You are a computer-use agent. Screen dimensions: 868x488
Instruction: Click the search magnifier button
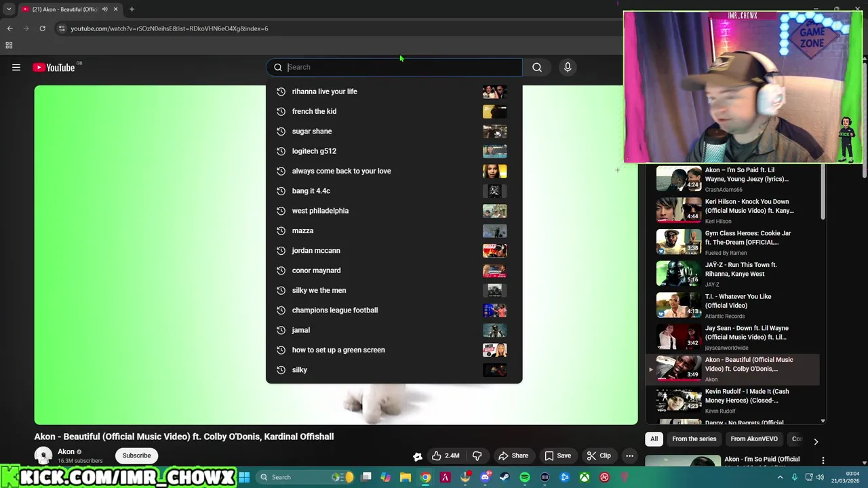[537, 67]
